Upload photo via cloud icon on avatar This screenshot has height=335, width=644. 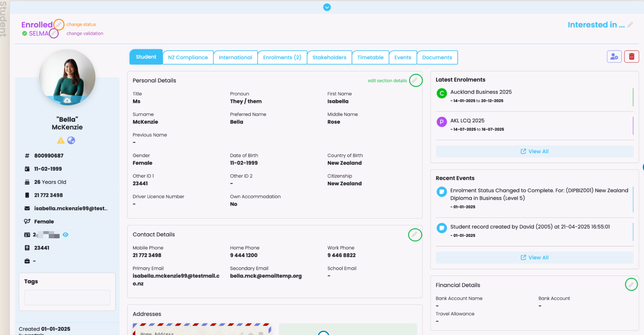67,101
